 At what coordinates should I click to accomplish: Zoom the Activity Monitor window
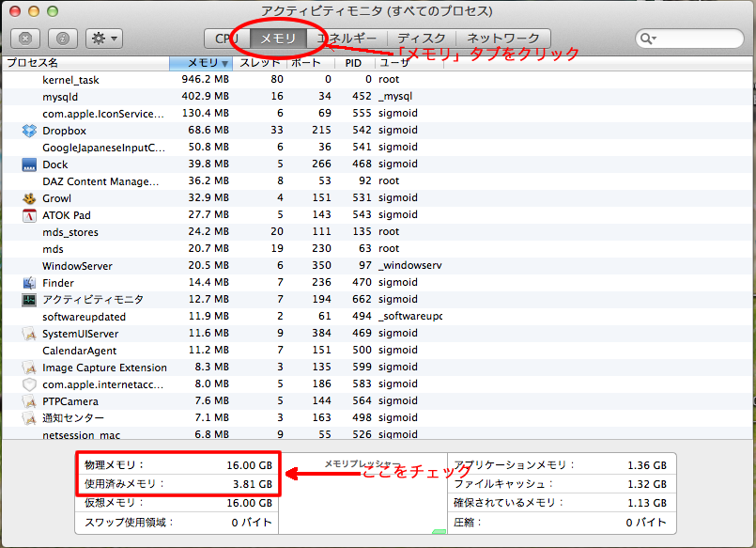tap(53, 11)
